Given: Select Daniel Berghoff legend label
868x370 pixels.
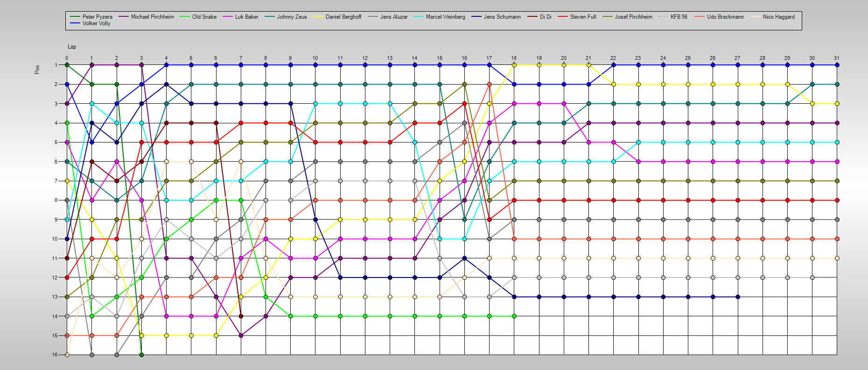Looking at the screenshot, I should [343, 17].
